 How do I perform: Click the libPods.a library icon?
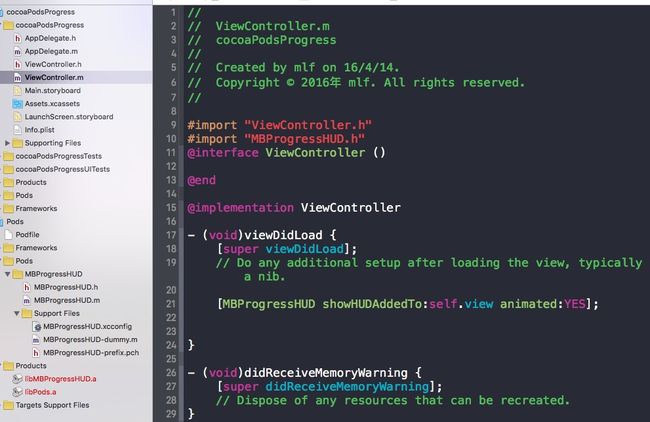coord(17,392)
